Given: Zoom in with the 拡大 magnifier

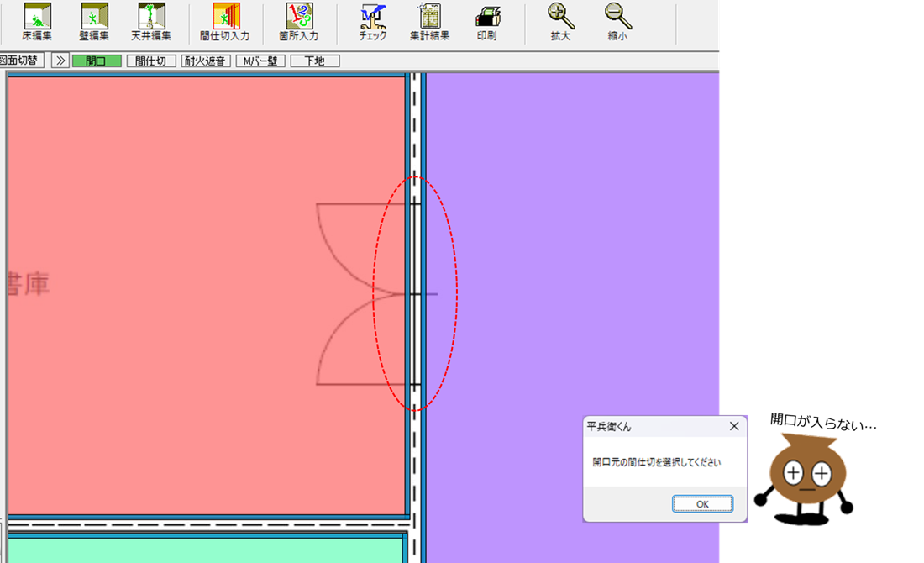Looking at the screenshot, I should click(x=560, y=22).
